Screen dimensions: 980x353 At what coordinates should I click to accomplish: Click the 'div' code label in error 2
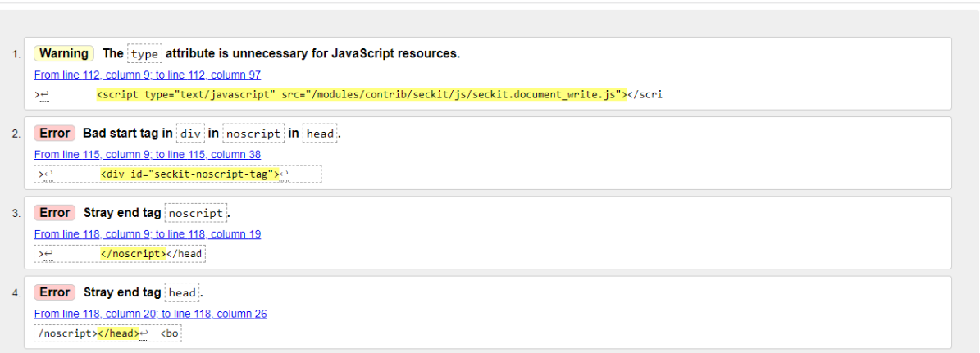[190, 134]
